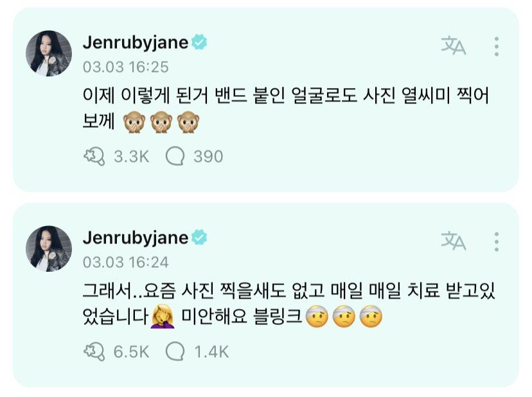
Task: Translate the 16:24 post apologizing to Blinks
Action: [x=453, y=240]
